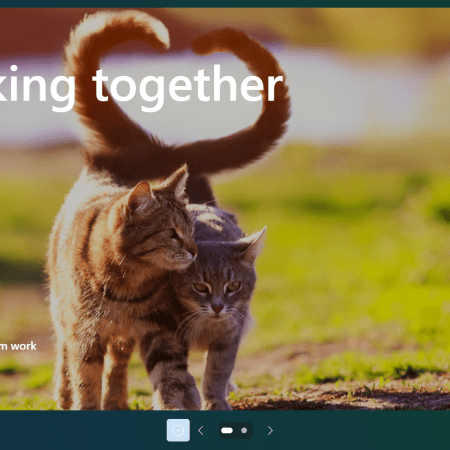Image resolution: width=450 pixels, height=450 pixels.
Task: Select the first slide indicator pill
Action: point(227,430)
